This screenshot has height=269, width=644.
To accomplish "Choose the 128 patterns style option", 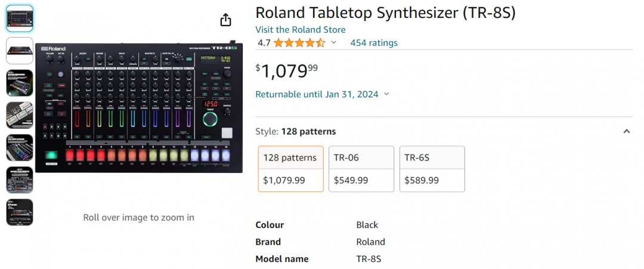I will (x=291, y=169).
